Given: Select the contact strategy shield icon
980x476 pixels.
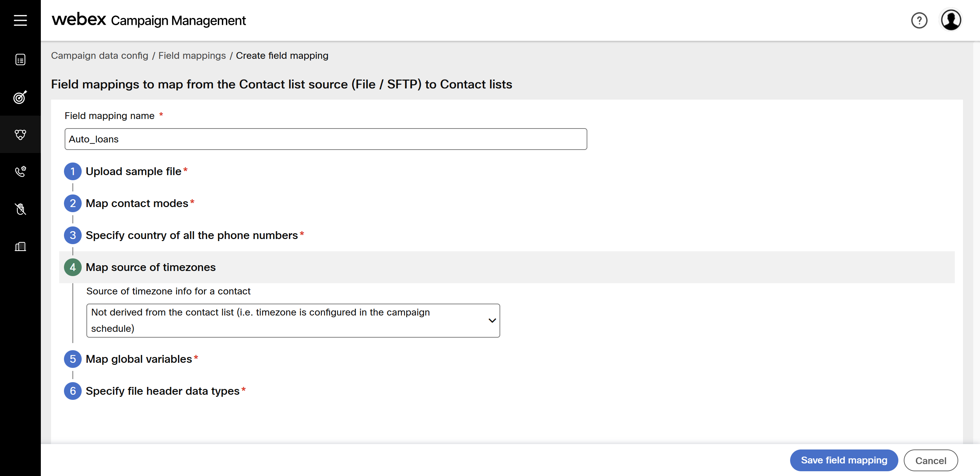Looking at the screenshot, I should (x=20, y=134).
